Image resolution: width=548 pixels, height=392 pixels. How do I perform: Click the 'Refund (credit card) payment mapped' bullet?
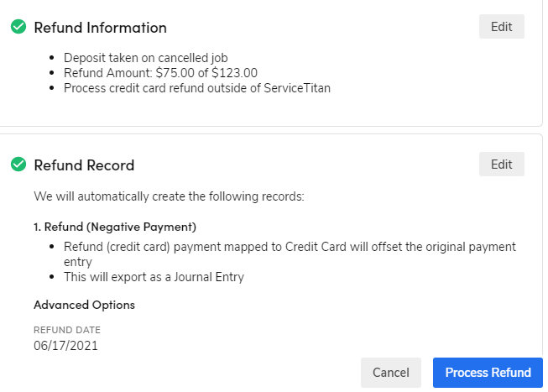[290, 248]
